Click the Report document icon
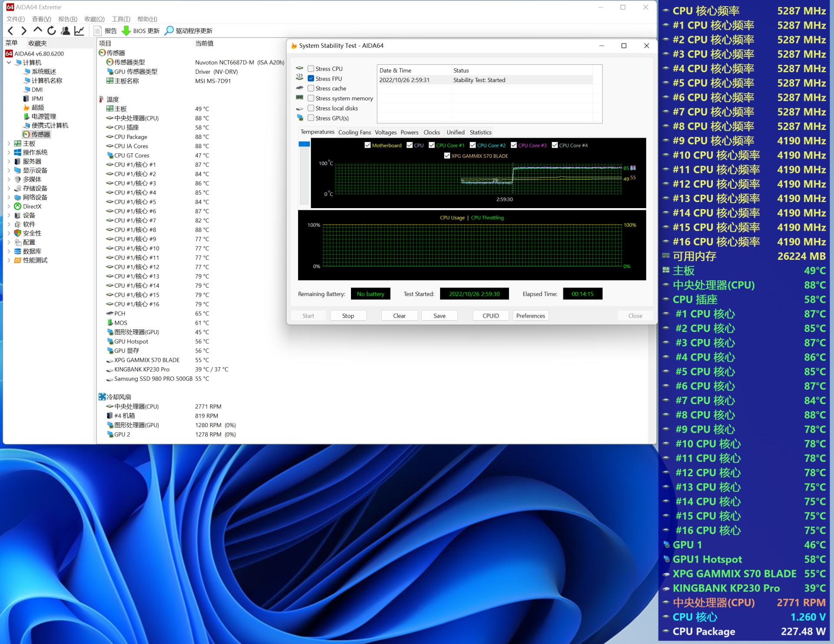The width and height of the screenshot is (834, 644). pyautogui.click(x=98, y=31)
